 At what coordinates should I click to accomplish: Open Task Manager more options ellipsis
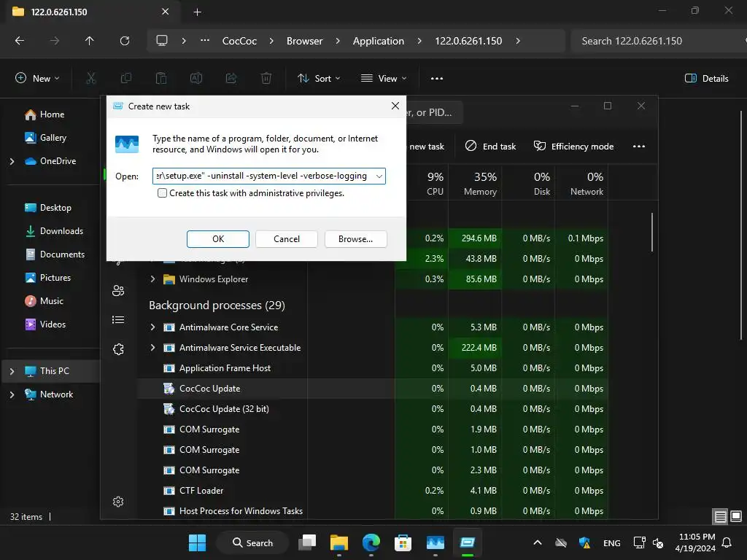[x=639, y=146]
